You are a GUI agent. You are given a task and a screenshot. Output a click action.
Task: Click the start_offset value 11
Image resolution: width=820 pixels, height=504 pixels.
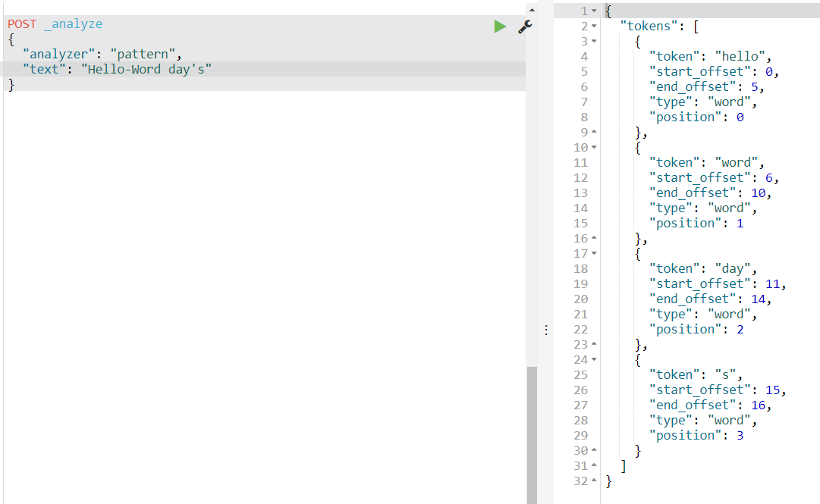[x=773, y=283]
